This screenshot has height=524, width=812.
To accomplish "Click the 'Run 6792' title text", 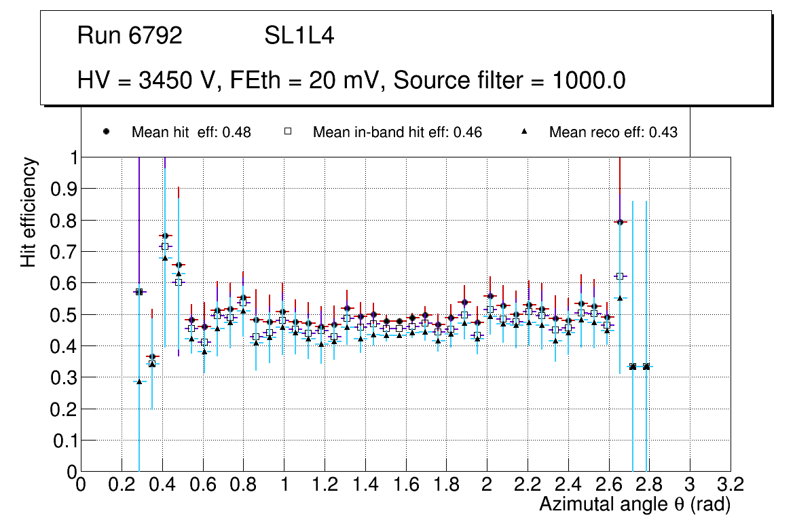I will point(130,36).
